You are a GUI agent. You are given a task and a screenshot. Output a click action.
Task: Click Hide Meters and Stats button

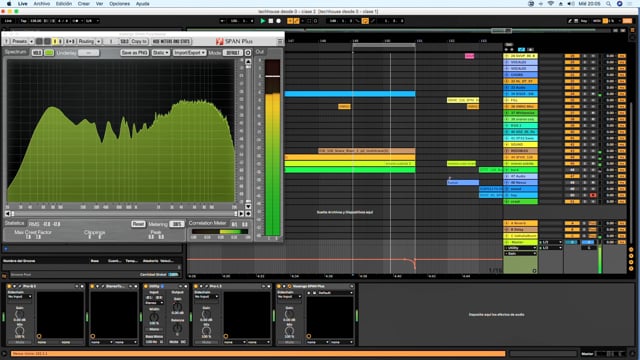click(x=171, y=41)
